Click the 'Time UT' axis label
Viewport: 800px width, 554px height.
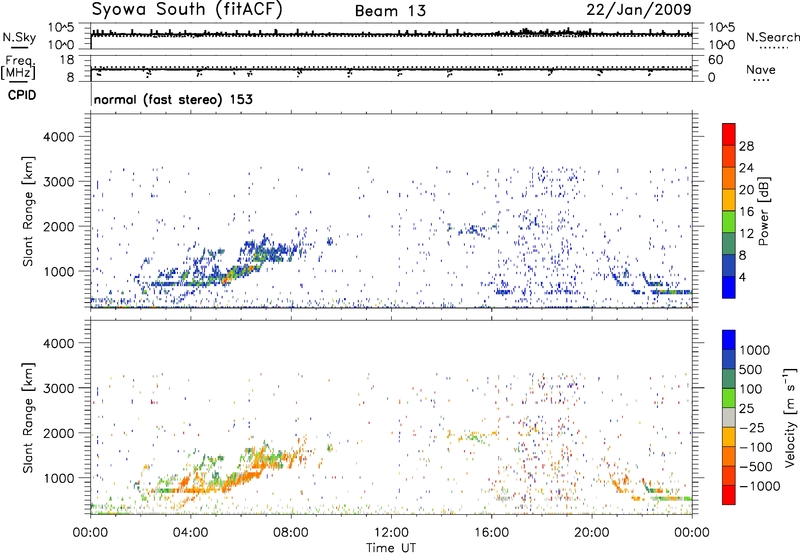[x=391, y=548]
